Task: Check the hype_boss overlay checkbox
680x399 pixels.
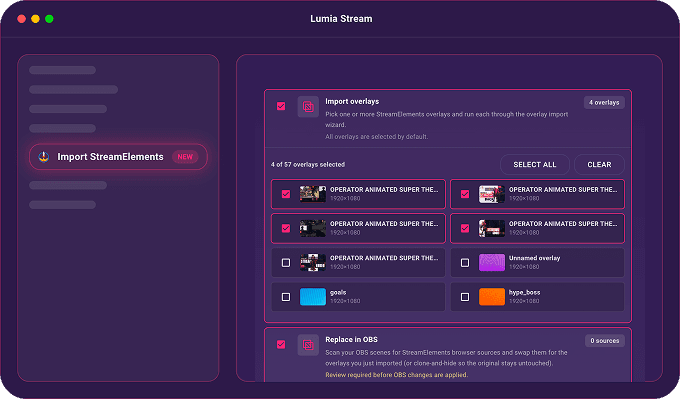Action: pyautogui.click(x=465, y=297)
